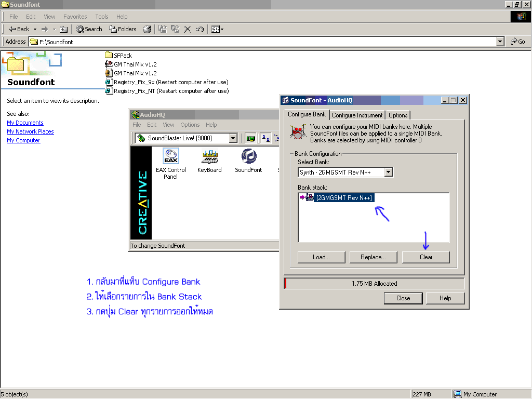Open Explorer Edit menu
Viewport: 532px width, 399px height.
coord(31,17)
